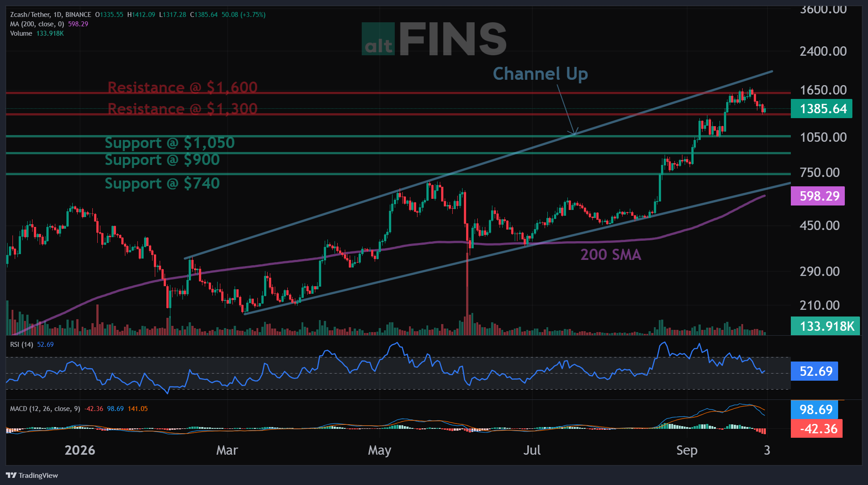The image size is (868, 485).
Task: Select the 'Resistance @ $1,300' label
Action: click(x=182, y=108)
